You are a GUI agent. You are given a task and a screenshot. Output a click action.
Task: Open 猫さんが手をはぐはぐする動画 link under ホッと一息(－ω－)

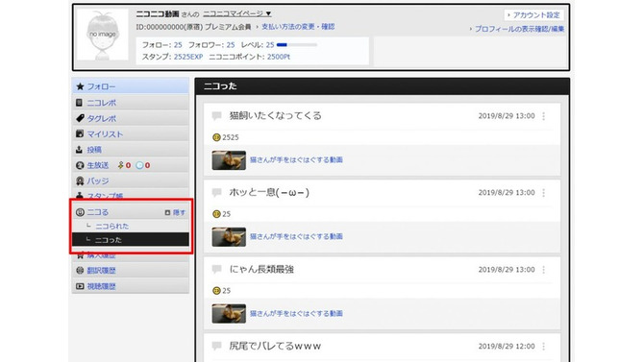(x=296, y=236)
